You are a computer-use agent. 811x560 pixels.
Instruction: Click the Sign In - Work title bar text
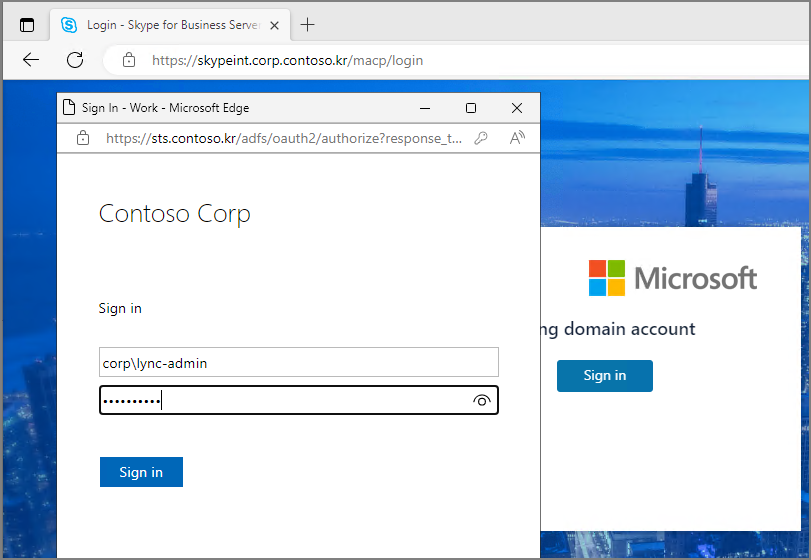(166, 108)
